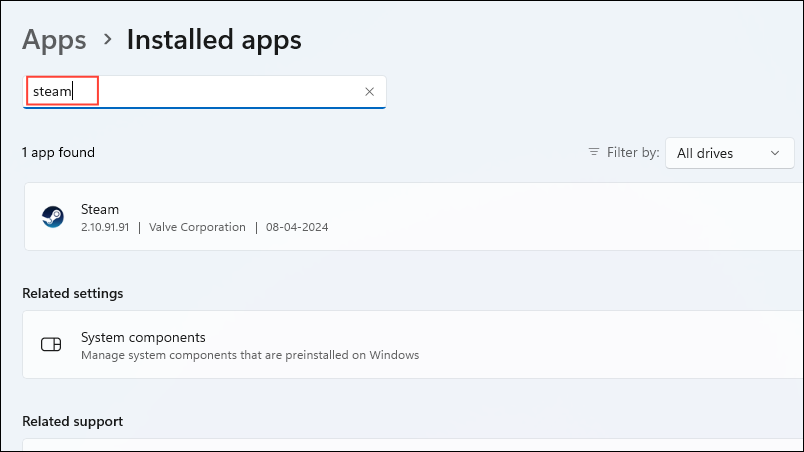The width and height of the screenshot is (804, 452).
Task: Click install date 08-04-2024
Action: (x=297, y=227)
